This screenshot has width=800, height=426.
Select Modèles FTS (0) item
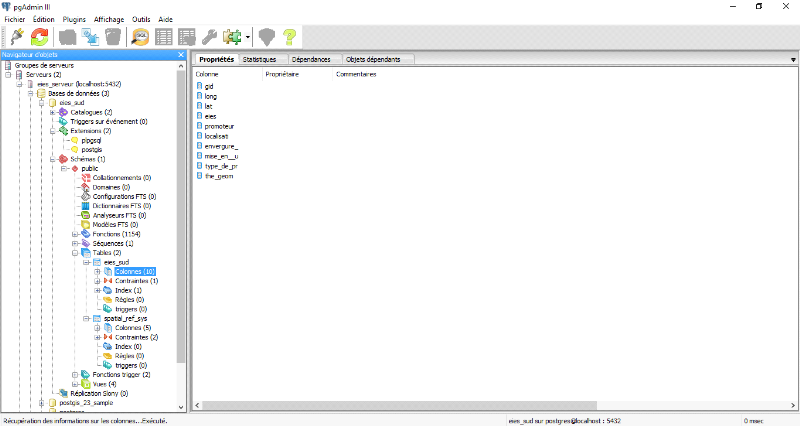tap(115, 225)
